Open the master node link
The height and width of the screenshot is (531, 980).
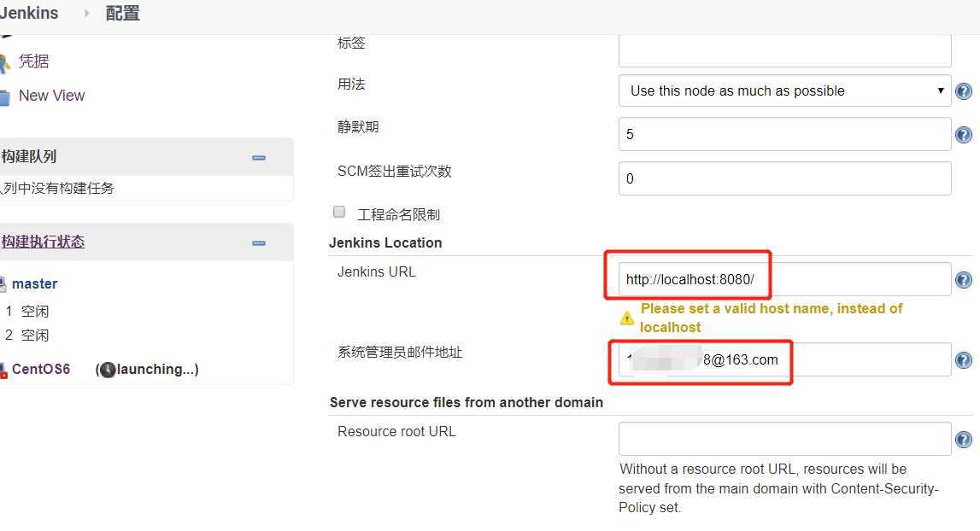pos(34,283)
